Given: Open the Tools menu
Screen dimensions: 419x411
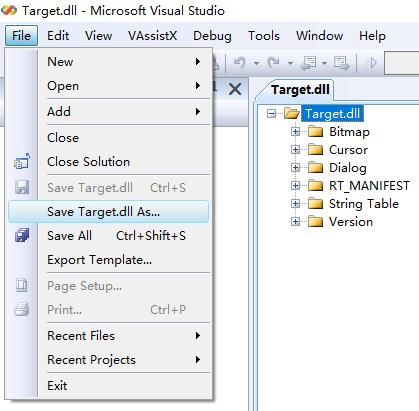Looking at the screenshot, I should click(x=264, y=36).
